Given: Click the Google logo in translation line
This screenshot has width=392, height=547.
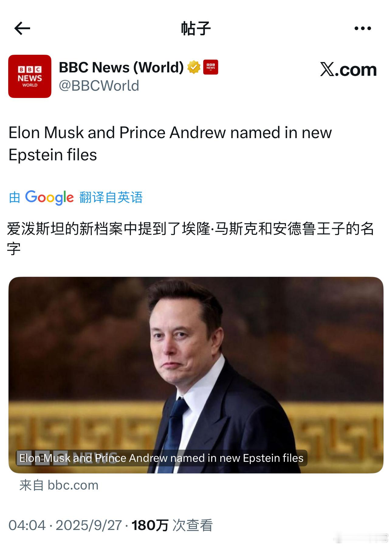Looking at the screenshot, I should tap(49, 197).
